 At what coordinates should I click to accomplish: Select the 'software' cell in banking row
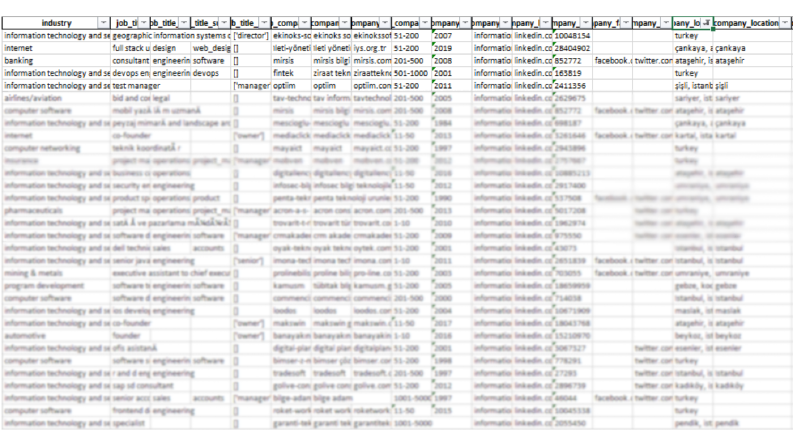pyautogui.click(x=211, y=61)
